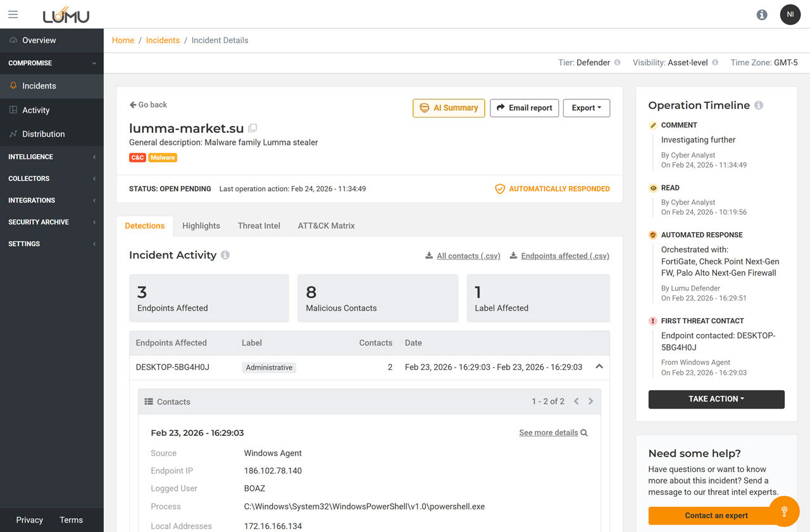Select Activity in the sidebar
Viewport: 810px width, 532px height.
pos(36,110)
